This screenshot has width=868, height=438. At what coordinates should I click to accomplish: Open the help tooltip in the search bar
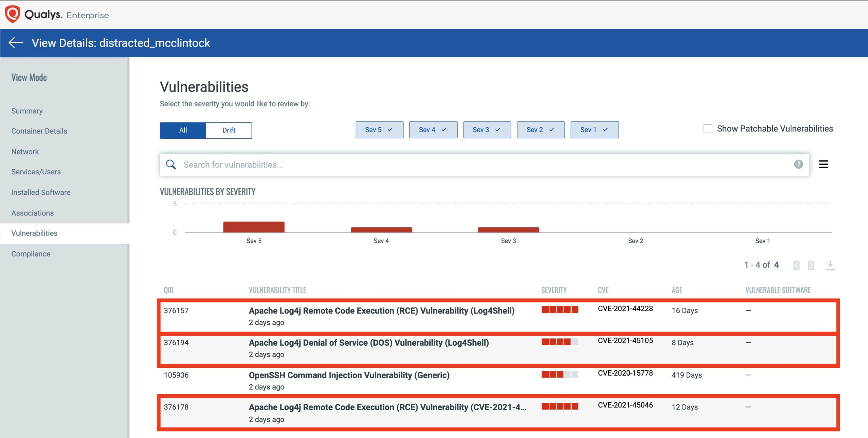[x=798, y=165]
